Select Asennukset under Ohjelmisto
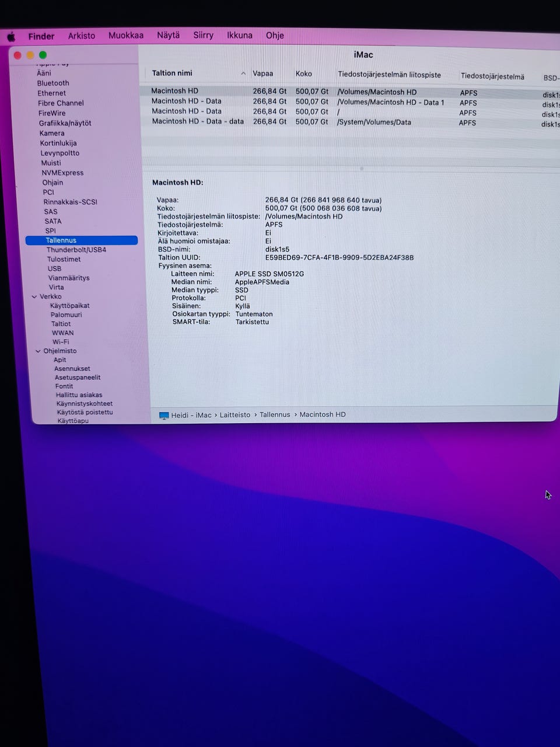The image size is (560, 747). point(72,369)
